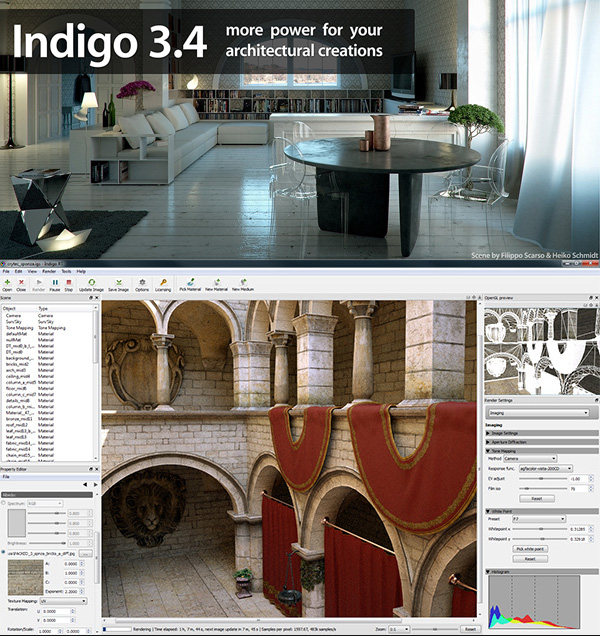600x636 pixels.
Task: Open the Texture Mapping UV dropdown
Action: [63, 601]
